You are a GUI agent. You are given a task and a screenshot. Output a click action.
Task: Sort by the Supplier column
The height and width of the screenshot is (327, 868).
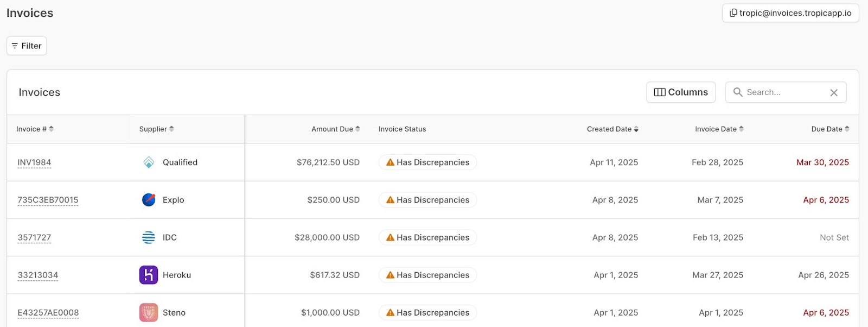pos(156,129)
